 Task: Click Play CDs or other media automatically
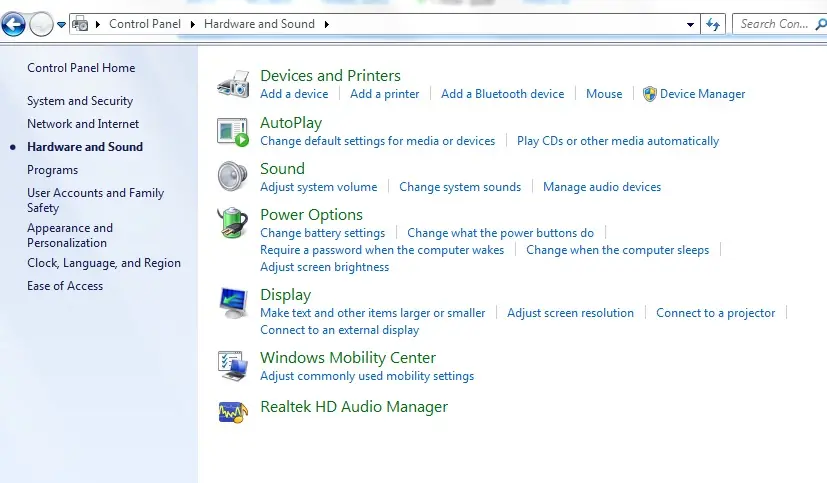(618, 141)
